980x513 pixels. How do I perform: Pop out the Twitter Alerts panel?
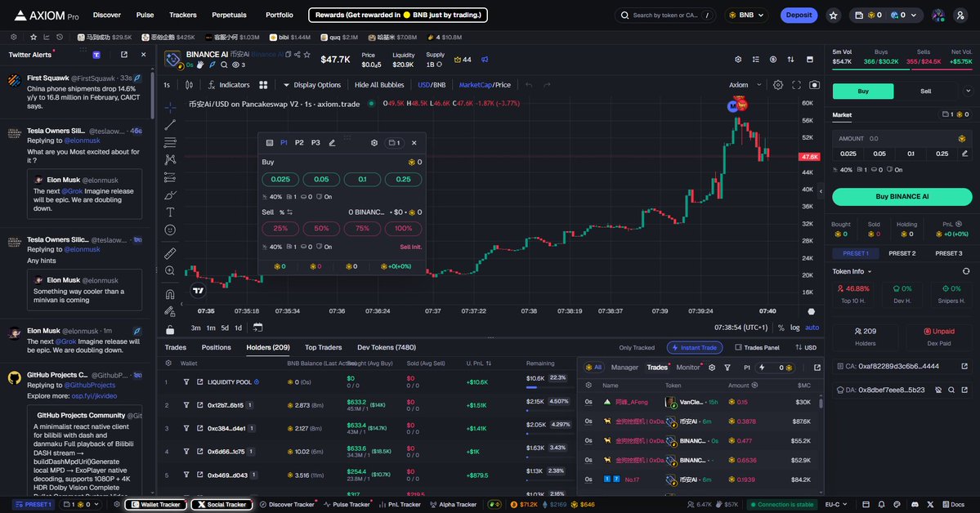(123, 55)
